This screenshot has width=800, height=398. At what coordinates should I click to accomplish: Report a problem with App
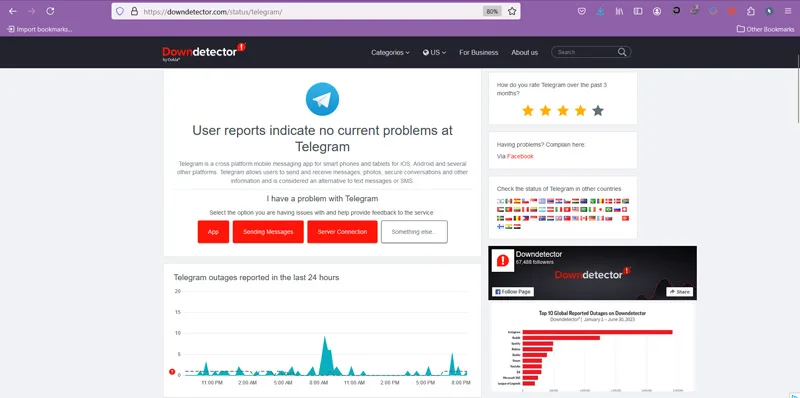tap(213, 232)
